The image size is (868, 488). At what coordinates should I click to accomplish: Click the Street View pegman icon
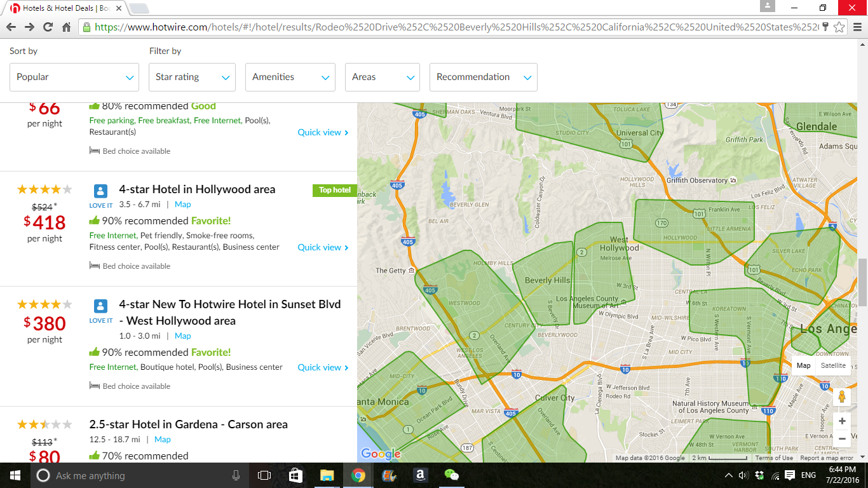842,396
